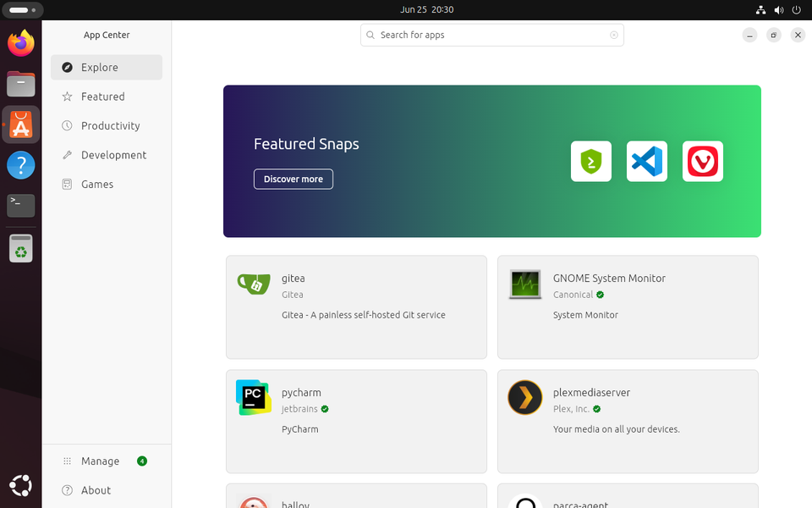The height and width of the screenshot is (508, 812).
Task: Click the App Center dock icon
Action: (x=20, y=124)
